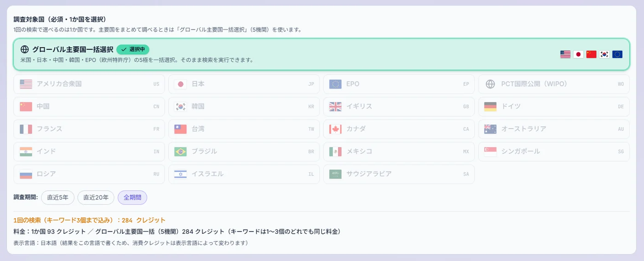Click the CA code label
644x261 pixels.
click(466, 129)
